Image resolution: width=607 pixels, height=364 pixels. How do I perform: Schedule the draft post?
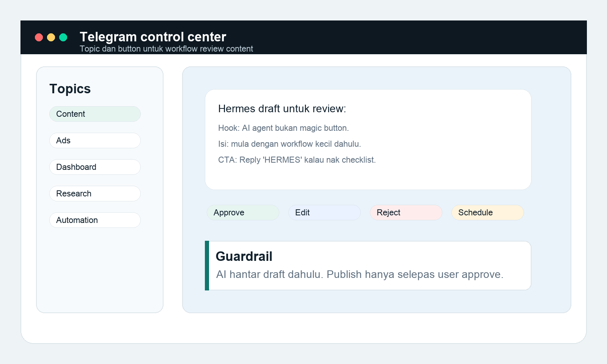pos(487,212)
